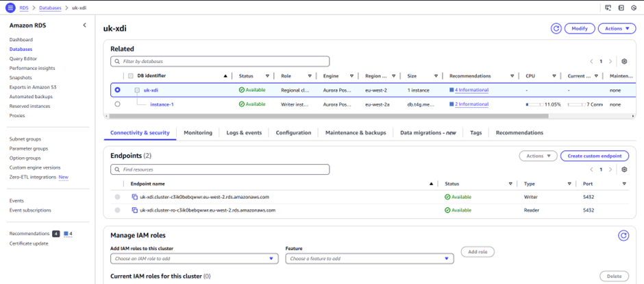This screenshot has width=644, height=284.
Task: Open Endpoints table settings gear
Action: click(624, 169)
